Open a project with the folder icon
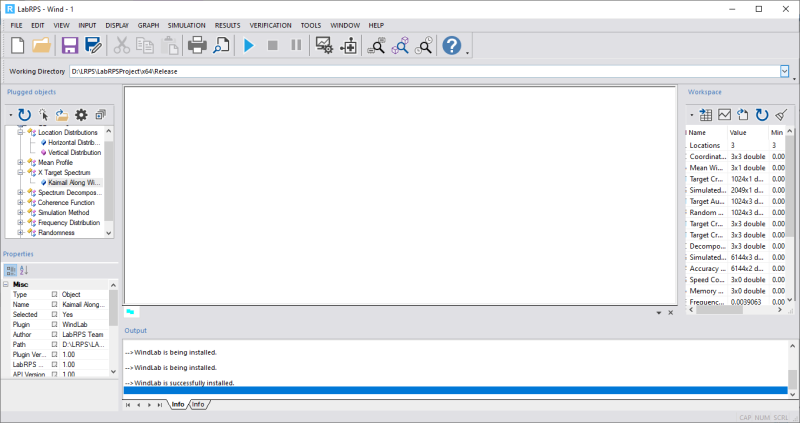Screen dimensions: 800x423 click(x=42, y=45)
